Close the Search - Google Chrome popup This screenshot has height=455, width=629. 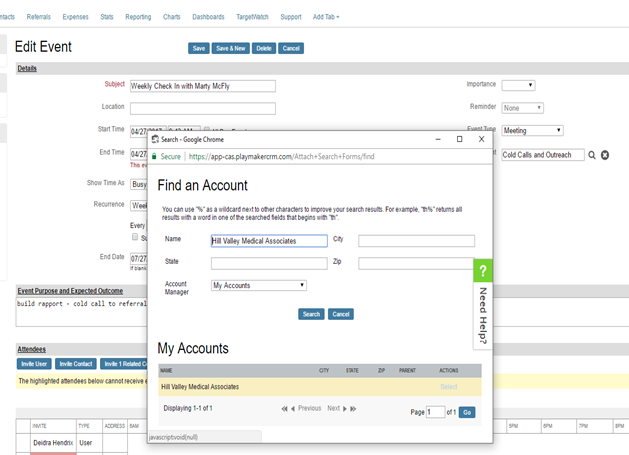click(481, 139)
